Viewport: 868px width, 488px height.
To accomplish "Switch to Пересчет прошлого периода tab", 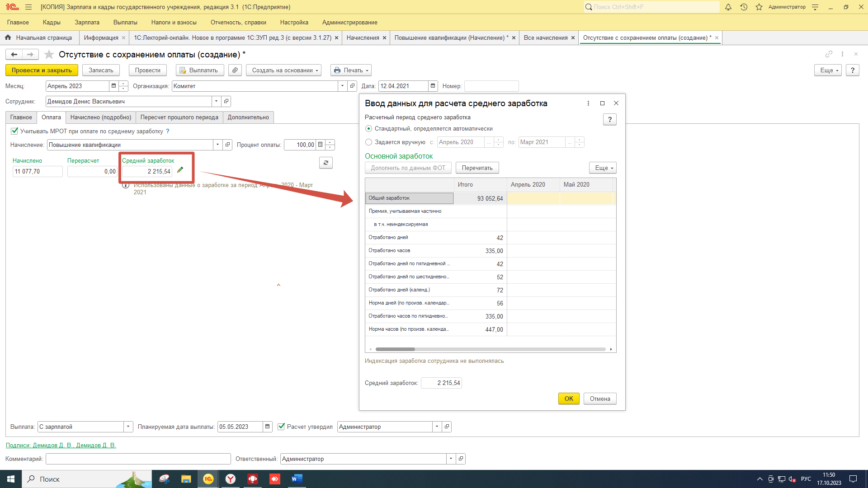I will [x=179, y=117].
